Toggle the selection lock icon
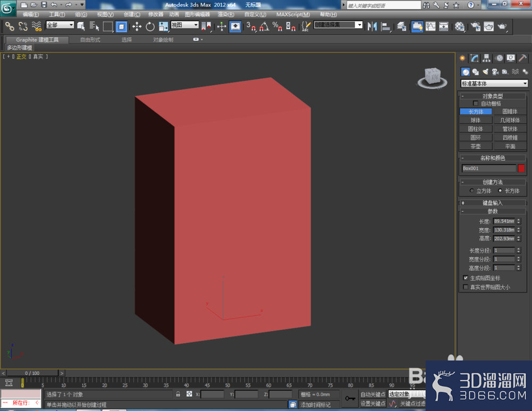 click(178, 394)
